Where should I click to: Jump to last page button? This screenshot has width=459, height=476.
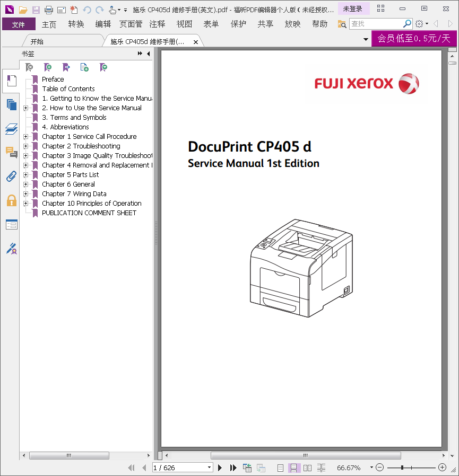coord(233,468)
